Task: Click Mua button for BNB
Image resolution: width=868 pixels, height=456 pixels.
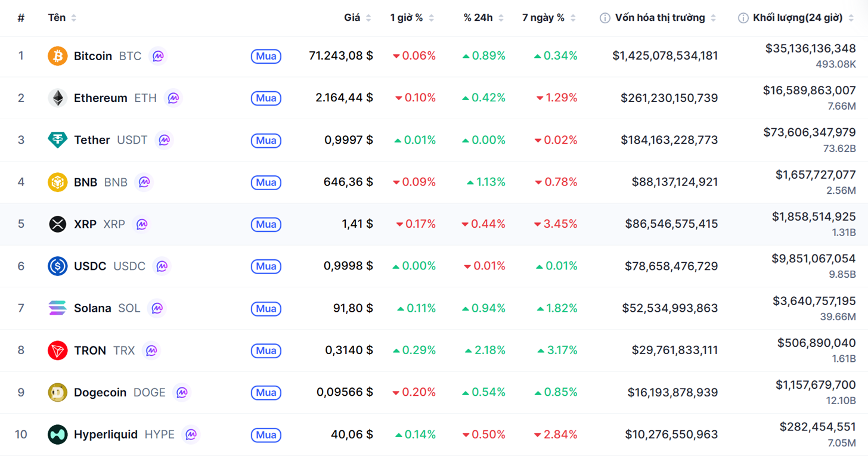Action: (x=266, y=182)
